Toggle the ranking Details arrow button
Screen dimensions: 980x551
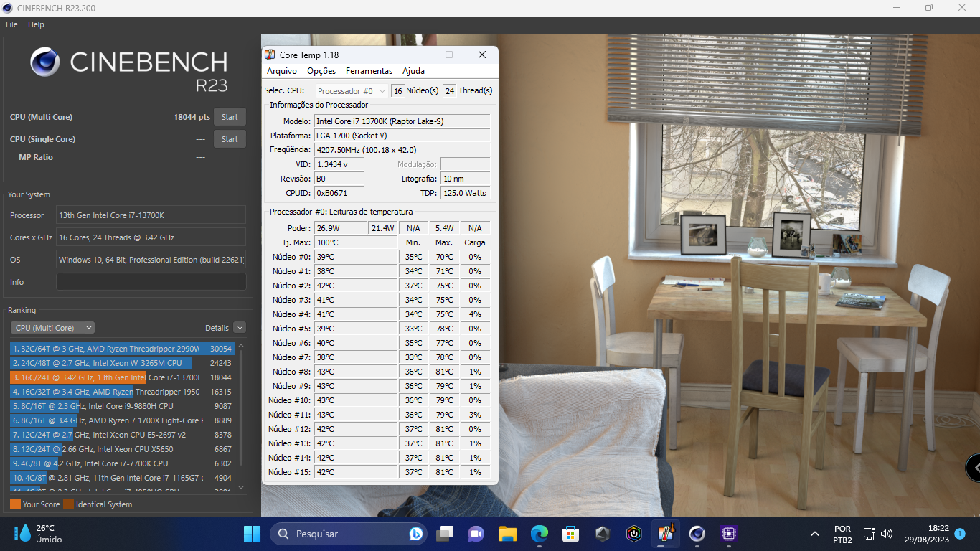[x=240, y=328]
